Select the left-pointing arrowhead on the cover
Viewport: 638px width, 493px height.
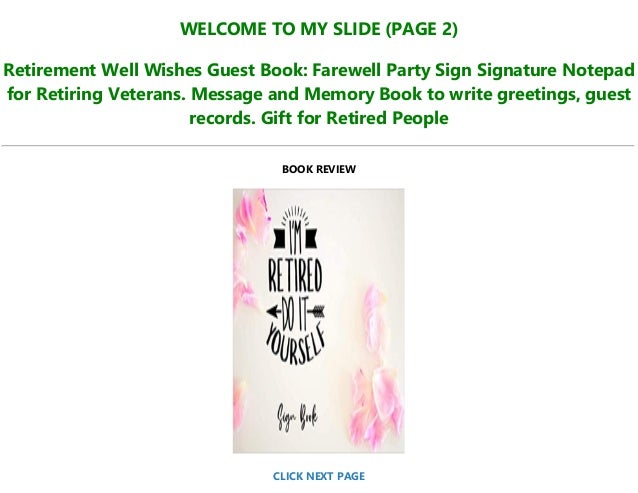tap(273, 312)
